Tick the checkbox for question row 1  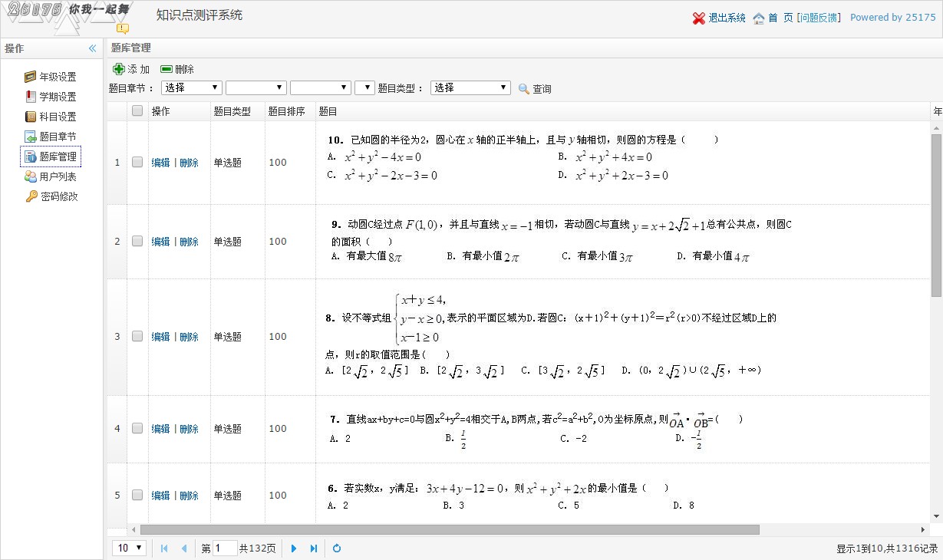click(137, 162)
